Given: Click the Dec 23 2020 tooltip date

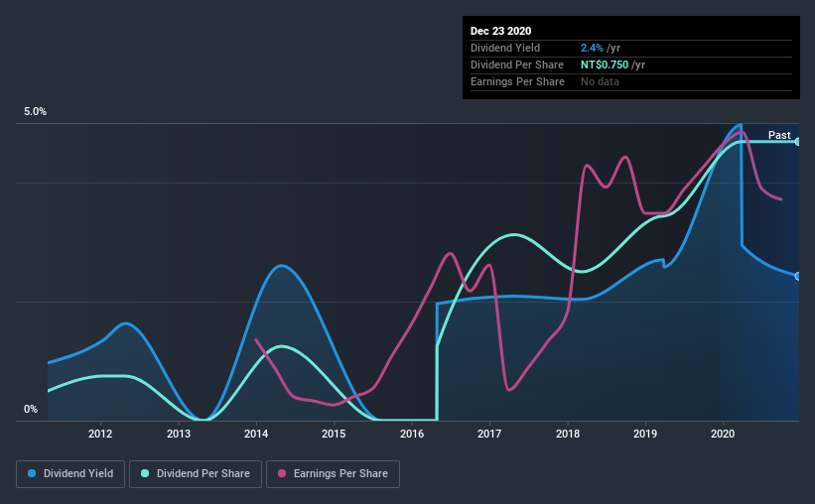Looking at the screenshot, I should pyautogui.click(x=500, y=31).
